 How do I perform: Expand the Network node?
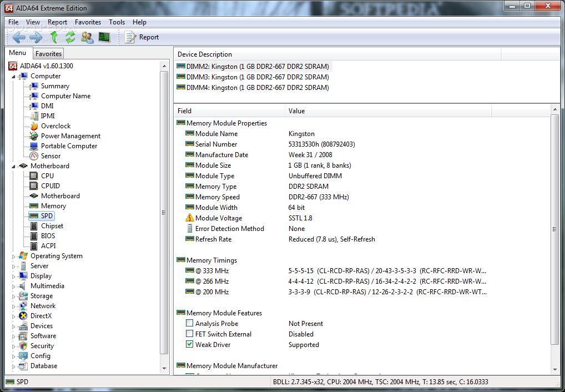pos(14,306)
